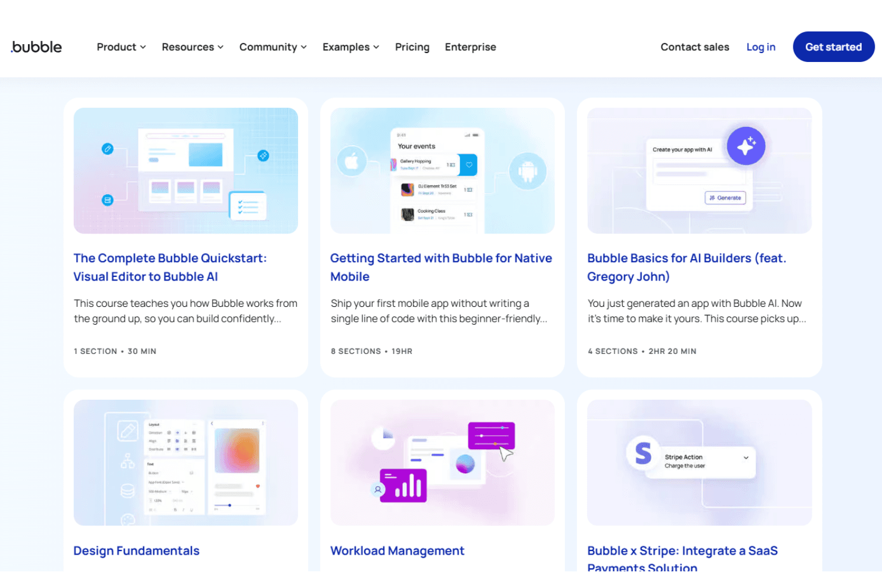Open Getting Started with Bubble for Native Mobile
Screen dimensions: 882x588
(441, 267)
